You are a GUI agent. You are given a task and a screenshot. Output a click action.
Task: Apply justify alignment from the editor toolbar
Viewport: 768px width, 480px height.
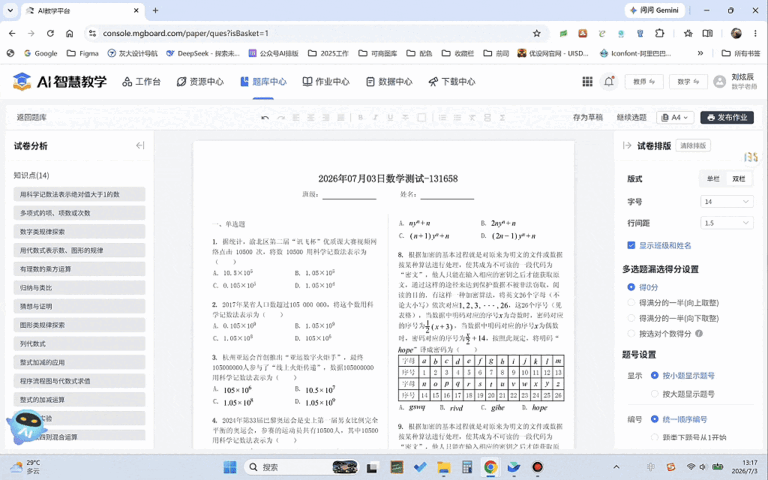(x=341, y=118)
